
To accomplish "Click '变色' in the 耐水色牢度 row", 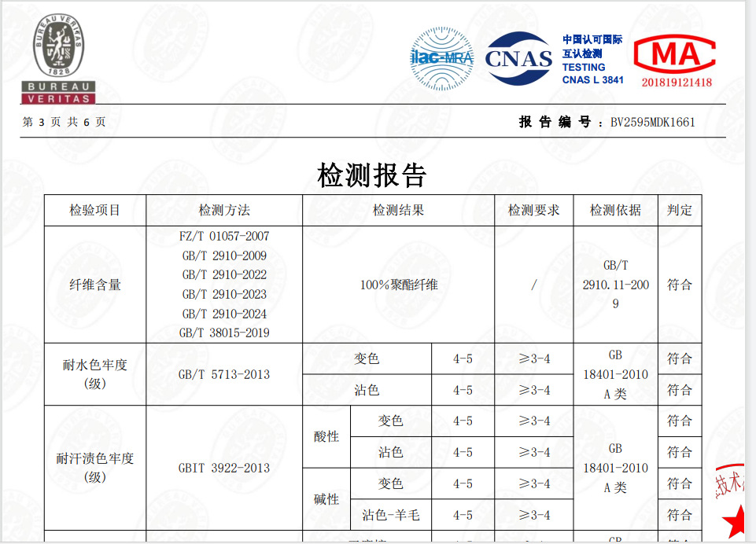I will (x=367, y=358).
